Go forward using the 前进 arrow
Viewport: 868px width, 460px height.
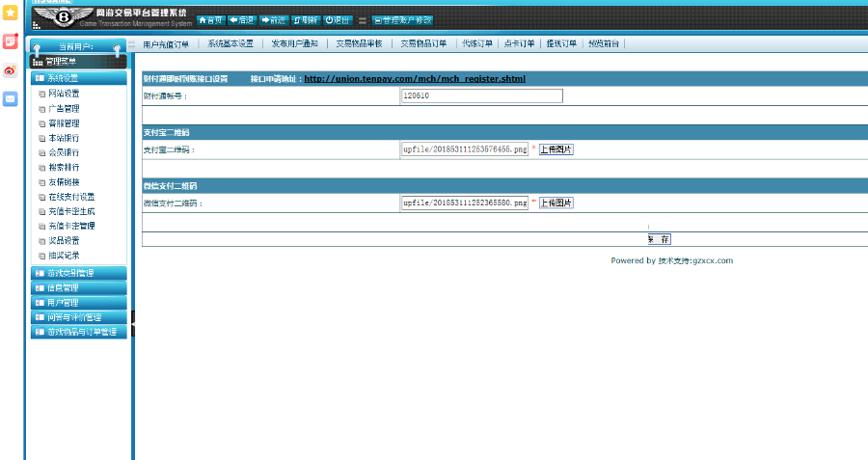(x=274, y=20)
